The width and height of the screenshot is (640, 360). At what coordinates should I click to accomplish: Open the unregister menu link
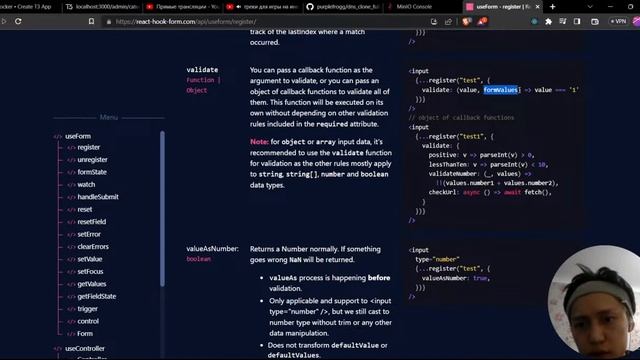[92, 160]
